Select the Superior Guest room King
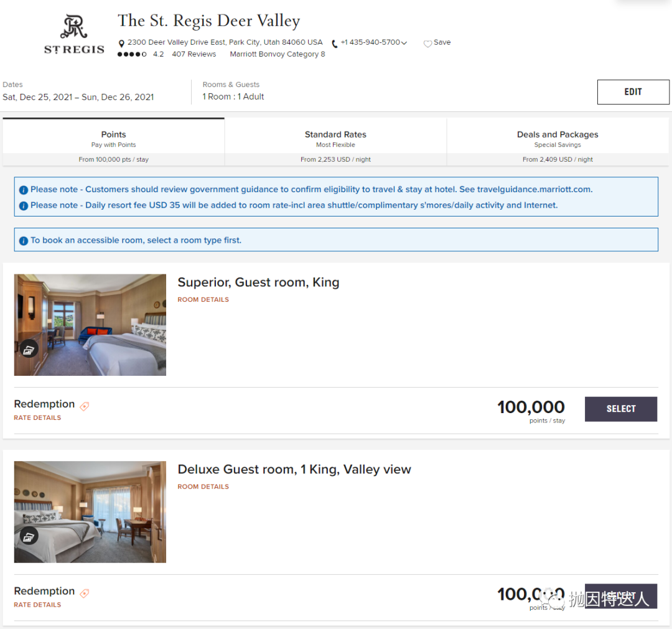Screen dimensions: 672x629 620,409
